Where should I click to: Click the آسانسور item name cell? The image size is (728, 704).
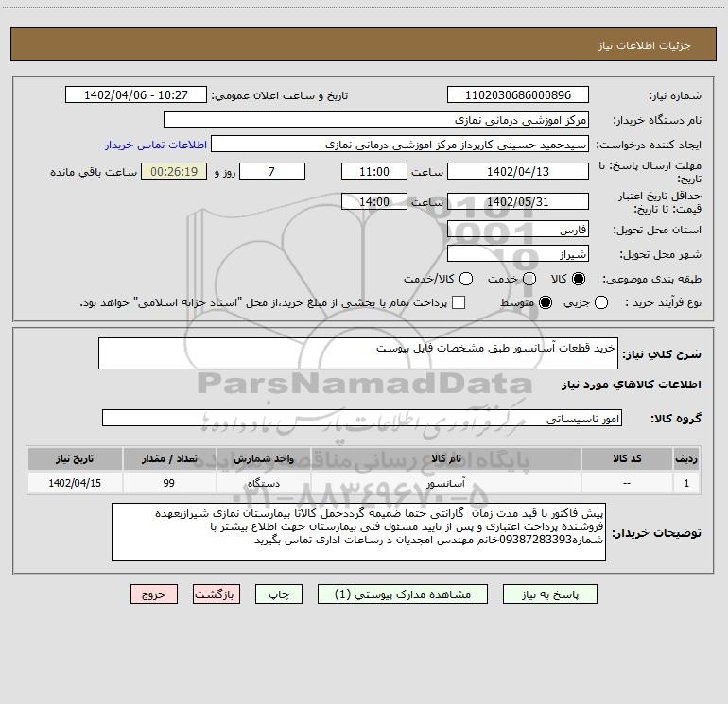pos(446,483)
